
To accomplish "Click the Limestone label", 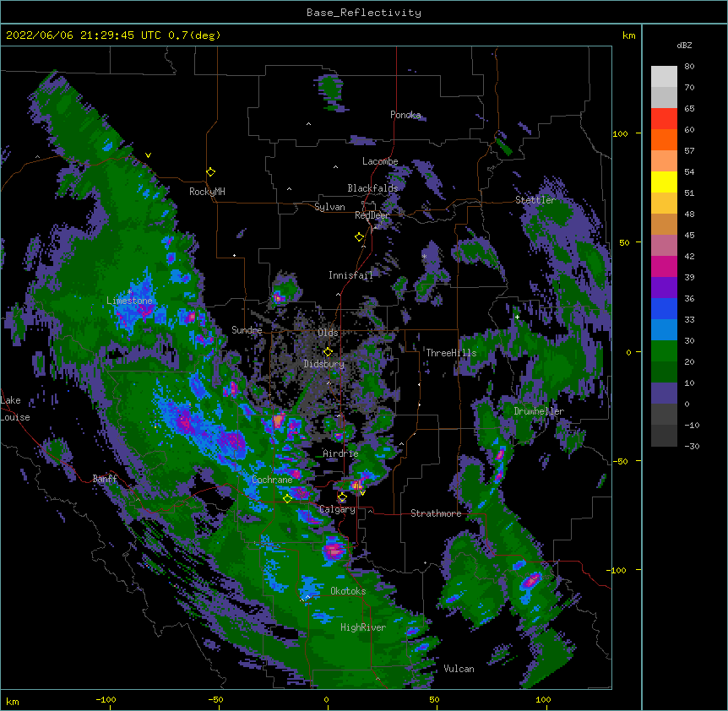I will tap(129, 301).
